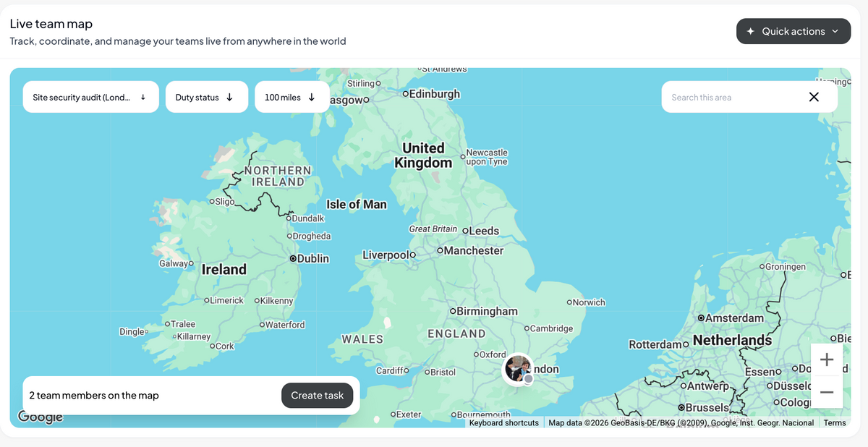Click the Manchester city marker
Image resolution: width=868 pixels, height=447 pixels.
440,250
